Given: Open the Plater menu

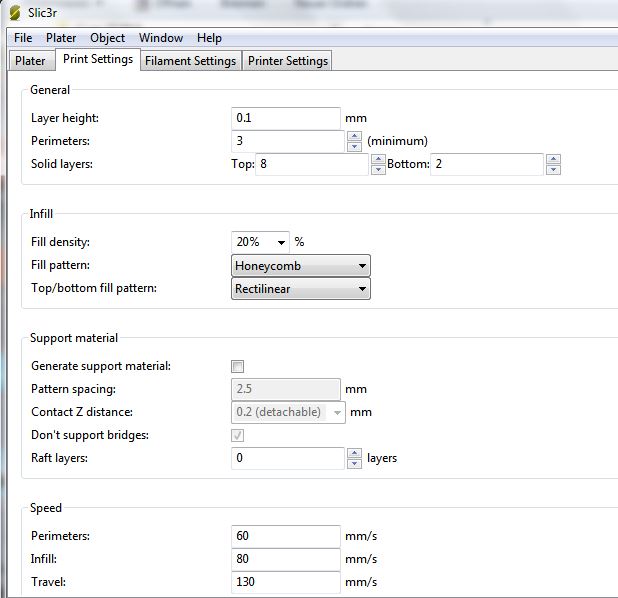Looking at the screenshot, I should (61, 38).
